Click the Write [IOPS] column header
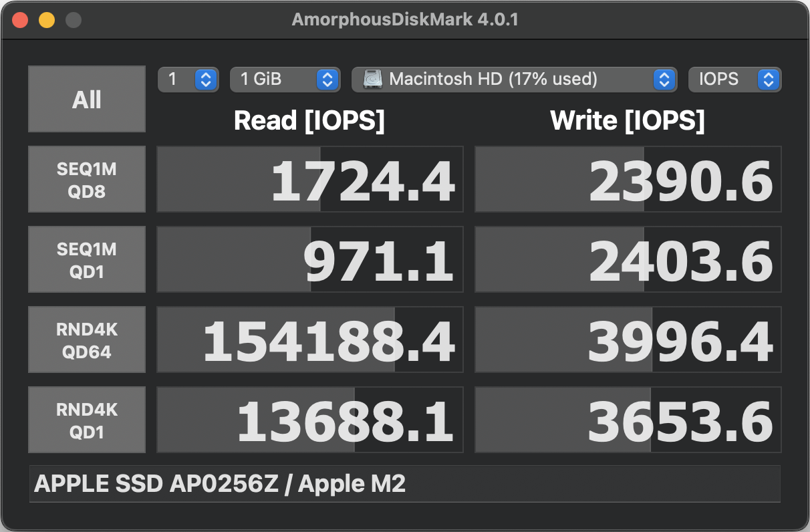Viewport: 810px width, 532px height. [626, 121]
